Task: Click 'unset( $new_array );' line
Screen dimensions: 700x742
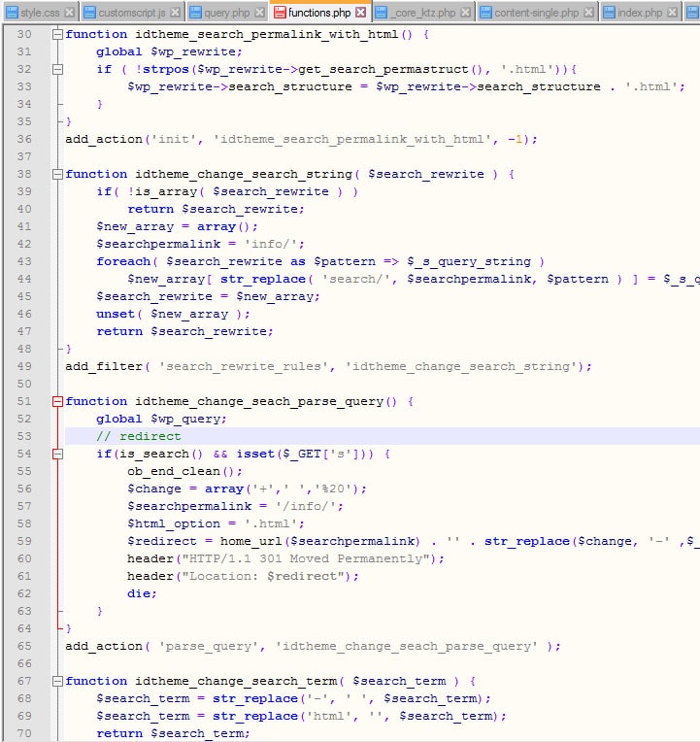Action: point(173,315)
